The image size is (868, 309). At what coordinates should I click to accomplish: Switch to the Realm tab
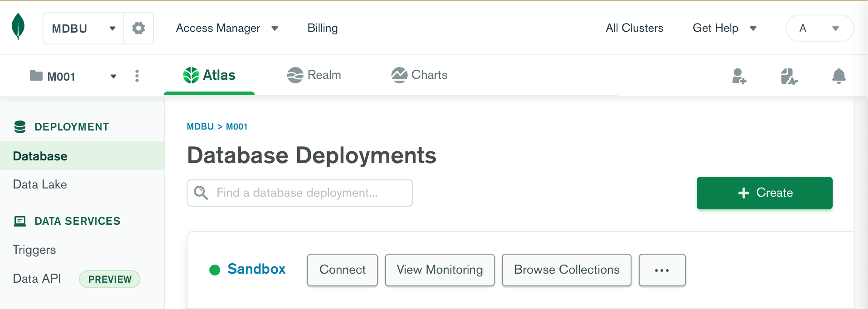(314, 75)
